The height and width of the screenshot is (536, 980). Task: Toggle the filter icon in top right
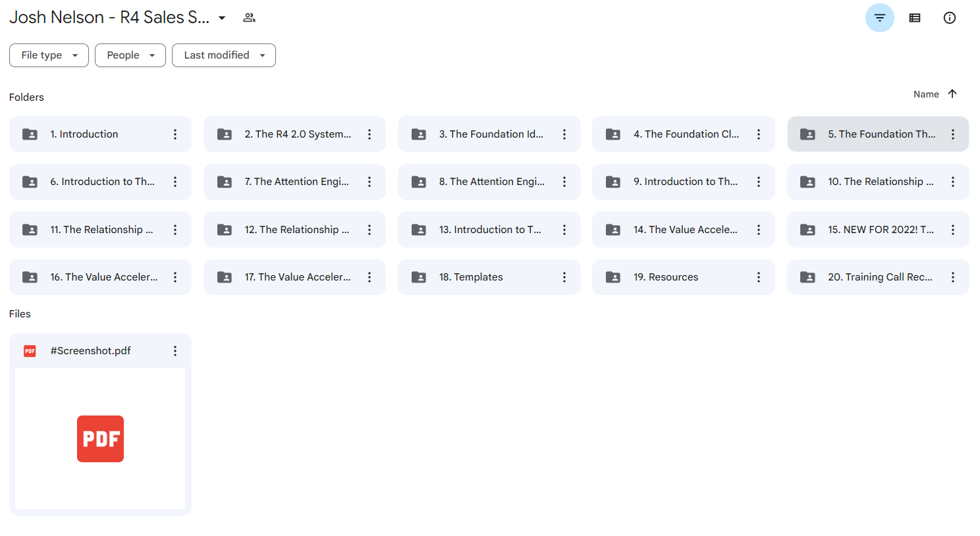[x=879, y=18]
